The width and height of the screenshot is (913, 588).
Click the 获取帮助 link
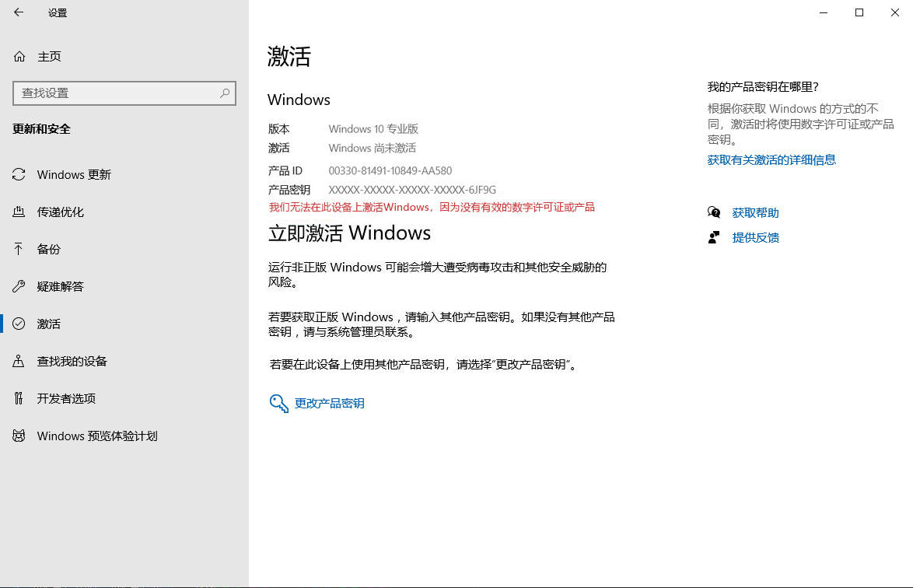(x=755, y=212)
